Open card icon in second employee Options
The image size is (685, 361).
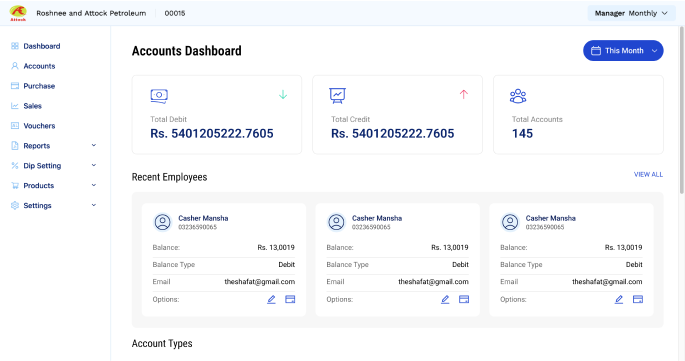(x=464, y=299)
